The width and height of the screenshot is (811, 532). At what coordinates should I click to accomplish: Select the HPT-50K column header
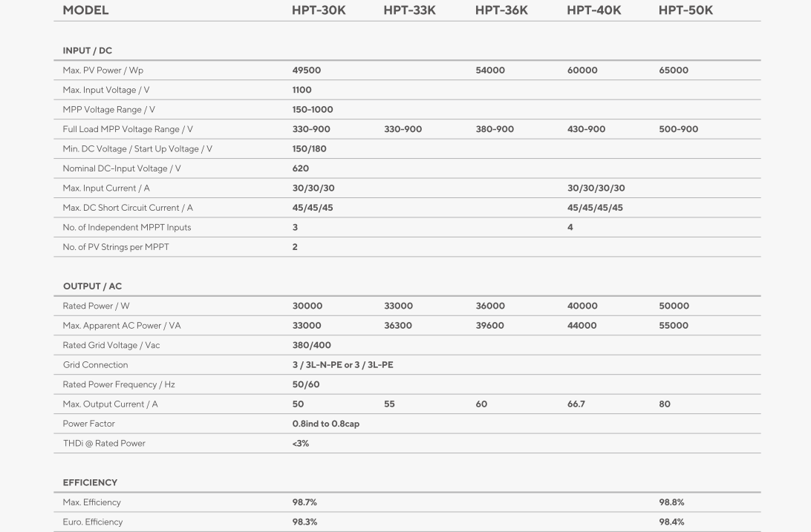(x=685, y=10)
